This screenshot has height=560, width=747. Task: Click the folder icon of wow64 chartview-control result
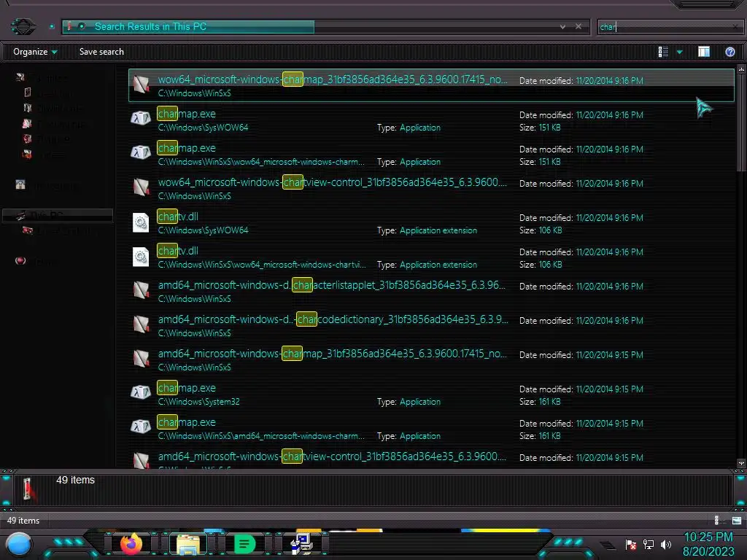click(141, 187)
